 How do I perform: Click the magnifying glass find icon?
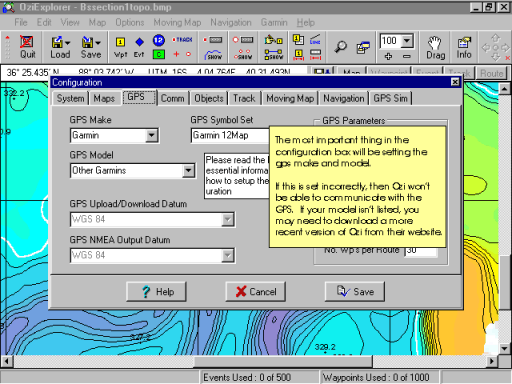tap(340, 47)
